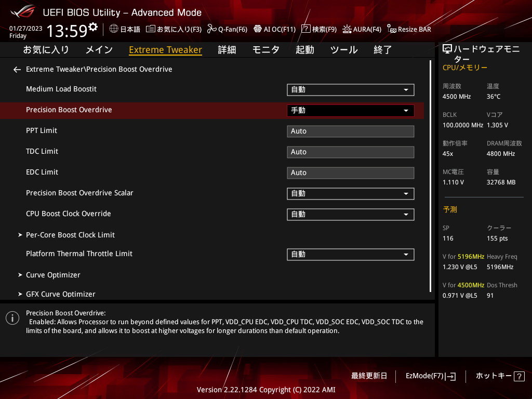Viewport: 532px width, 399px height.
Task: Open CPU Boost Clock Override dropdown
Action: pyautogui.click(x=351, y=215)
